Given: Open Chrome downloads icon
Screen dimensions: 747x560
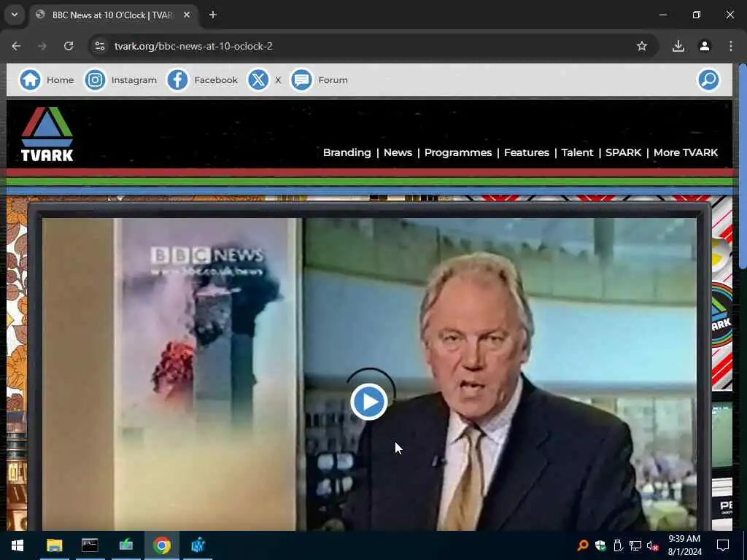Looking at the screenshot, I should pyautogui.click(x=678, y=46).
